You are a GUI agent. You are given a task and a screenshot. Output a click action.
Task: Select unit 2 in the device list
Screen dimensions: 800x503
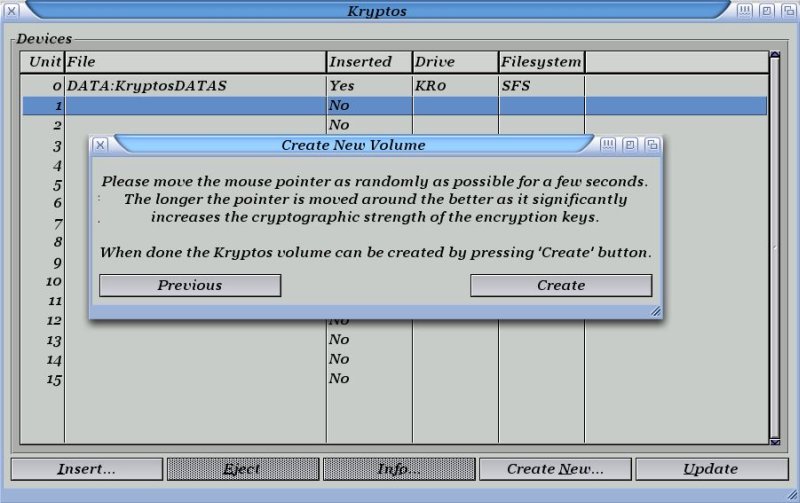point(394,125)
